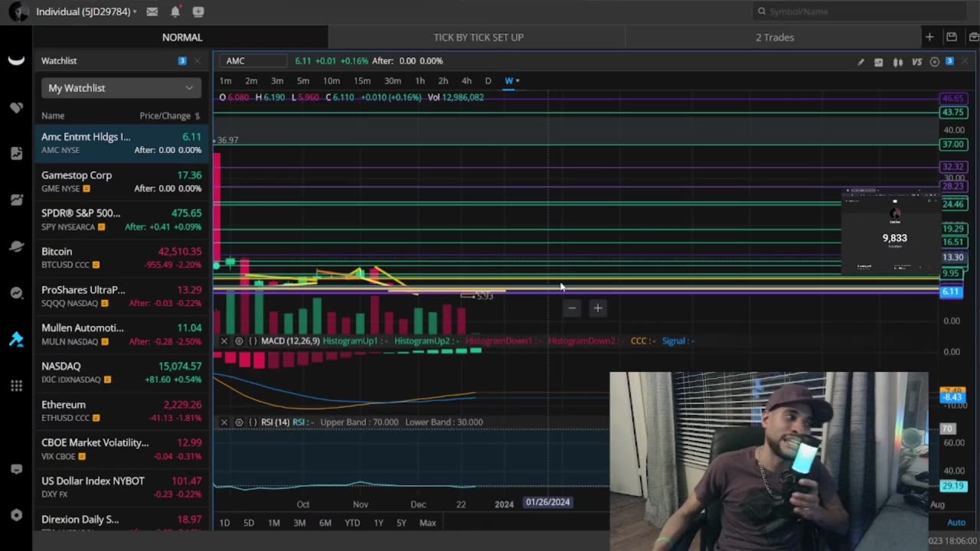Screen dimensions: 980x551
Task: Open the notifications bell
Action: [x=175, y=11]
